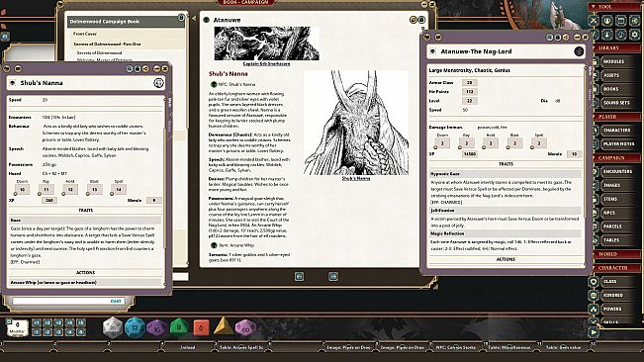
Task: Select Secrets of Dolmenwood page in index
Action: coord(99,53)
